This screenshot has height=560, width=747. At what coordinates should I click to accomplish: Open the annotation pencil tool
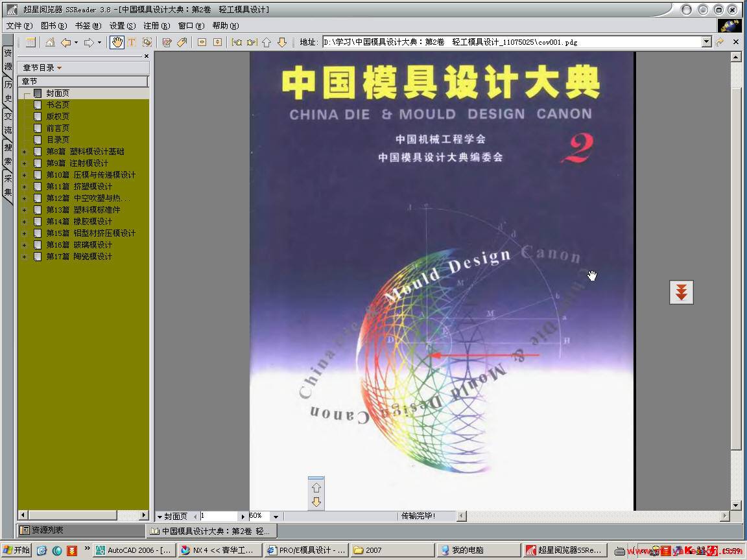[167, 42]
